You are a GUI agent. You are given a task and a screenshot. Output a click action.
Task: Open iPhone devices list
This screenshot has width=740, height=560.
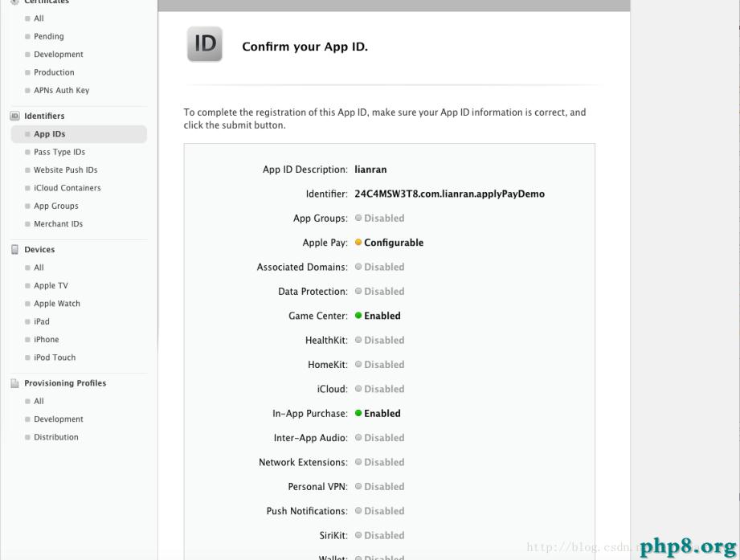[x=47, y=339]
